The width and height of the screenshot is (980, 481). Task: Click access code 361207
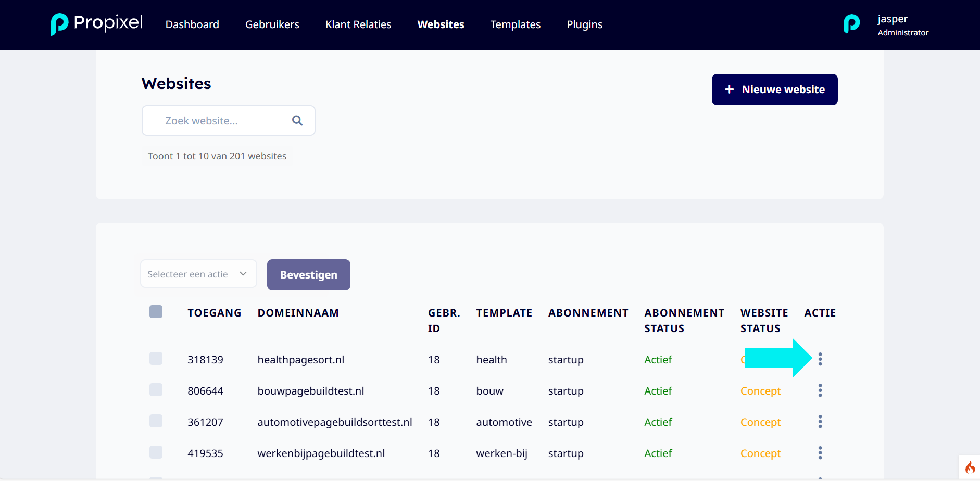pos(205,422)
